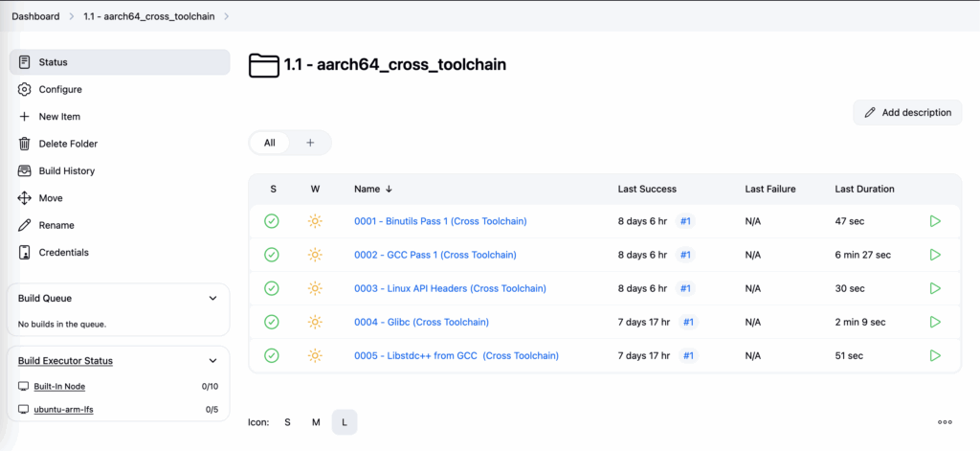This screenshot has height=451, width=980.
Task: Select medium icon size M
Action: pyautogui.click(x=316, y=422)
